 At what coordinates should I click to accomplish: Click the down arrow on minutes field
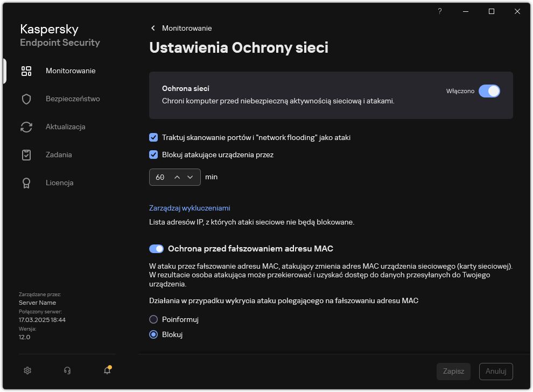pos(190,177)
